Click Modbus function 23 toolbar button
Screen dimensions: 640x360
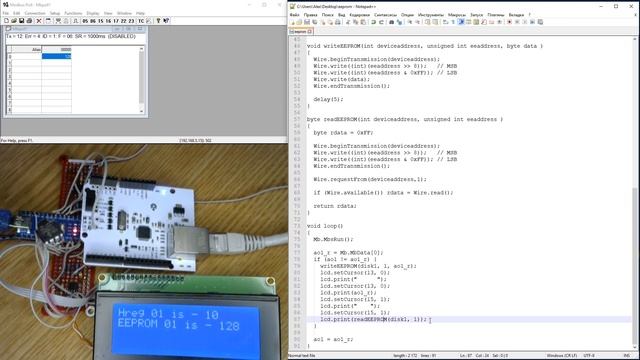[131, 21]
